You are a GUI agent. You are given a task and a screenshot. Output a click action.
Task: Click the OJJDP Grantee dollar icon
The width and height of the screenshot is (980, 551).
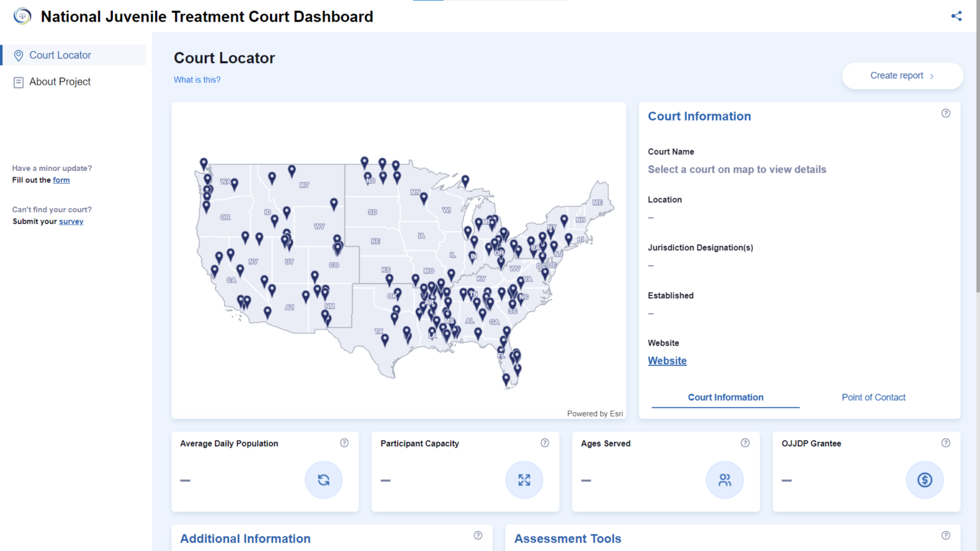924,480
